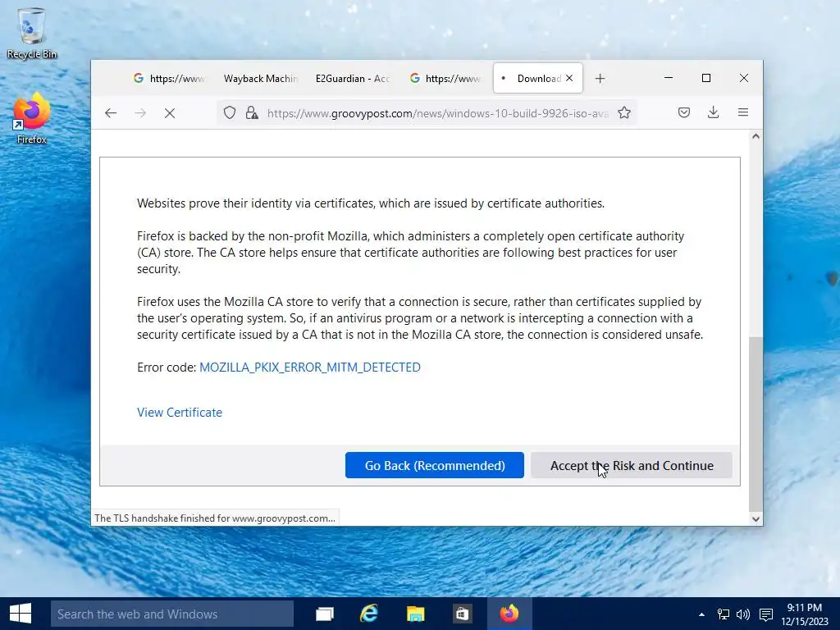Click the Search the web and Windows box
Image resolution: width=840 pixels, height=630 pixels.
[x=172, y=614]
